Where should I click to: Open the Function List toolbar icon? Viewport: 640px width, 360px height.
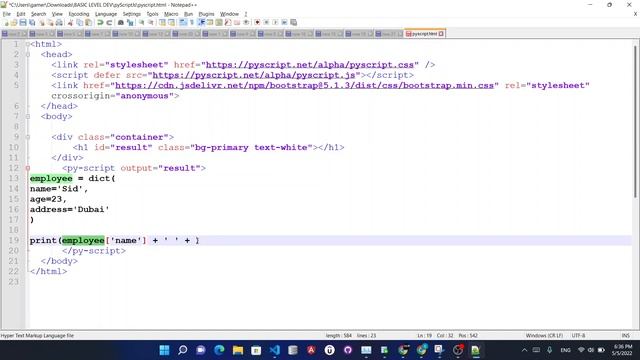228,22
